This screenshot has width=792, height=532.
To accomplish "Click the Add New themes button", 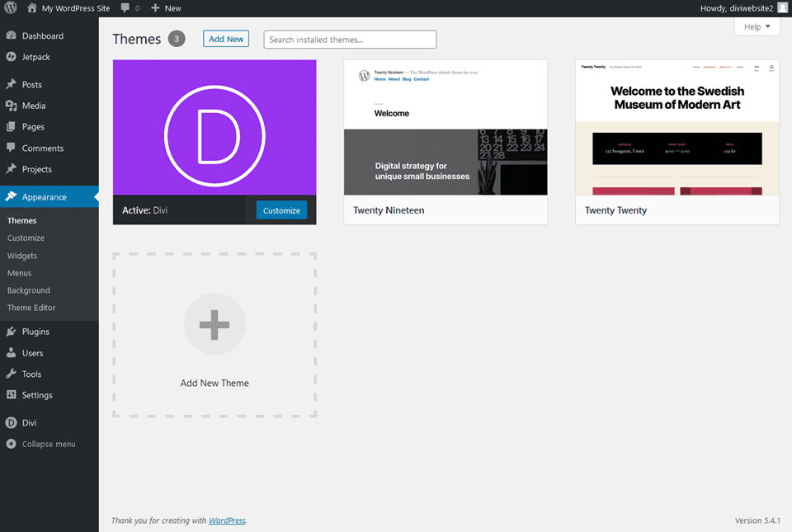I will point(225,38).
